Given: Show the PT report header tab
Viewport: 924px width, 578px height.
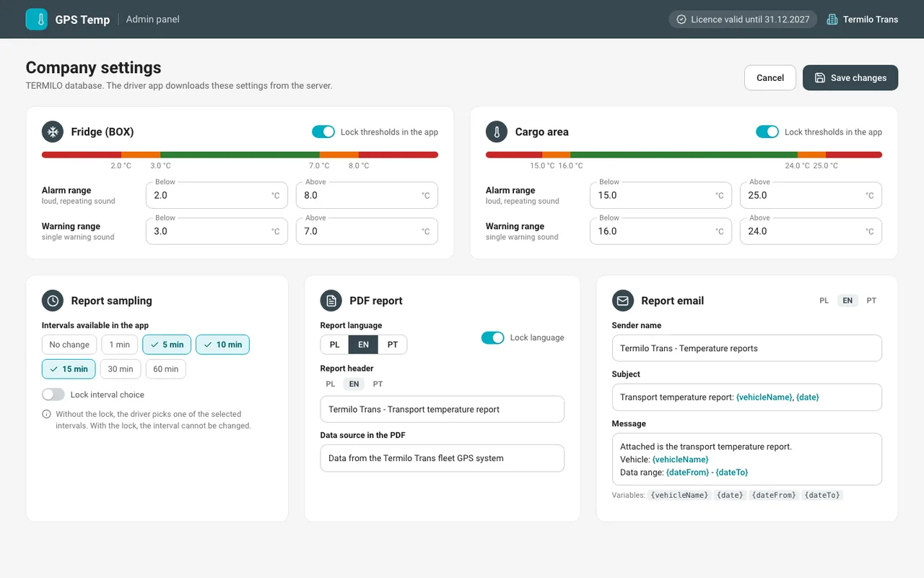Looking at the screenshot, I should coord(378,384).
